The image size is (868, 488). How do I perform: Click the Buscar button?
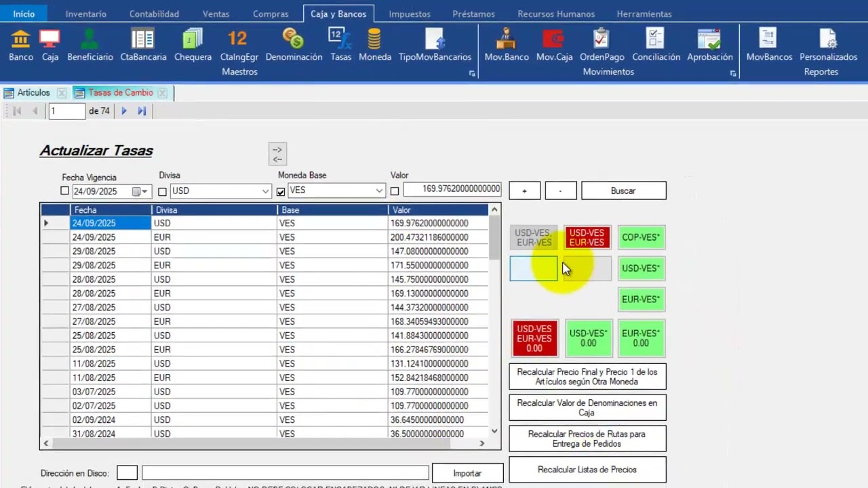coord(623,191)
